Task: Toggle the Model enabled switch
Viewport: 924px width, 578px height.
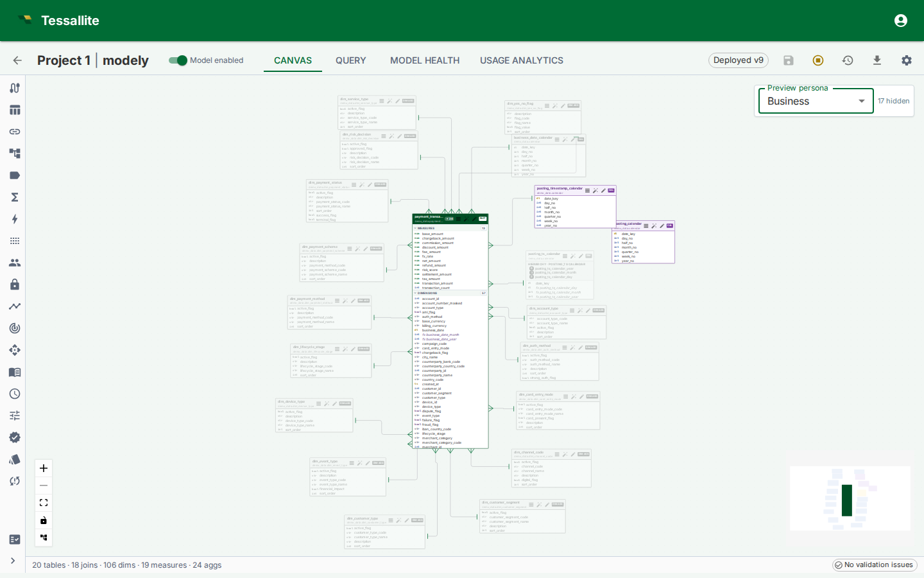Action: (x=178, y=60)
